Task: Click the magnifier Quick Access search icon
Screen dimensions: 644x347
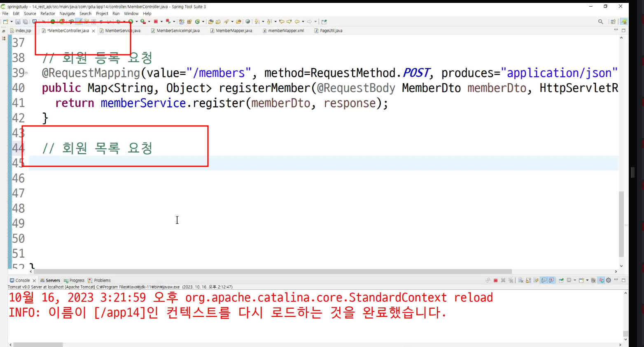Action: coord(601,21)
